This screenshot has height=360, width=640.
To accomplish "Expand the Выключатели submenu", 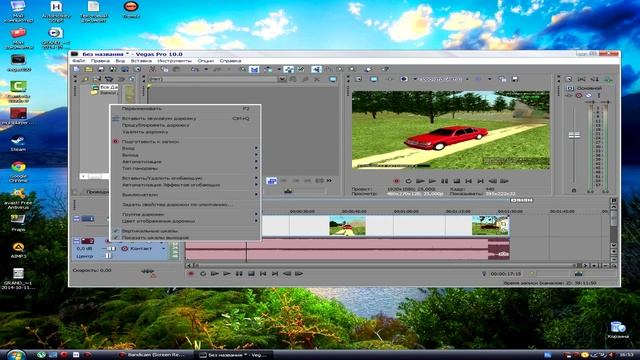I will pyautogui.click(x=185, y=195).
